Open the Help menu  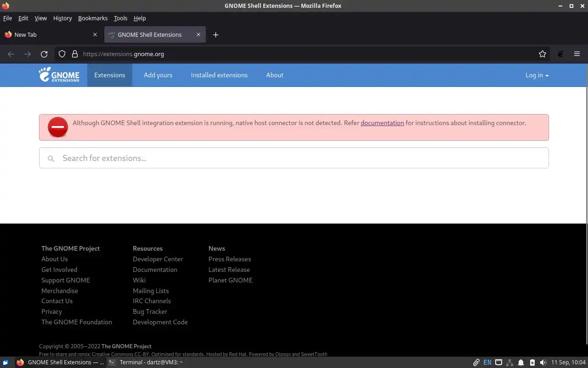(140, 18)
